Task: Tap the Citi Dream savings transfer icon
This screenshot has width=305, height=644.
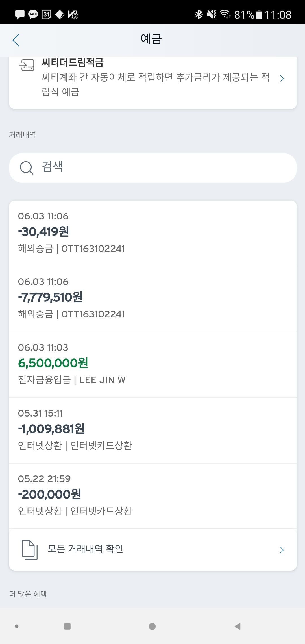Action: [27, 65]
